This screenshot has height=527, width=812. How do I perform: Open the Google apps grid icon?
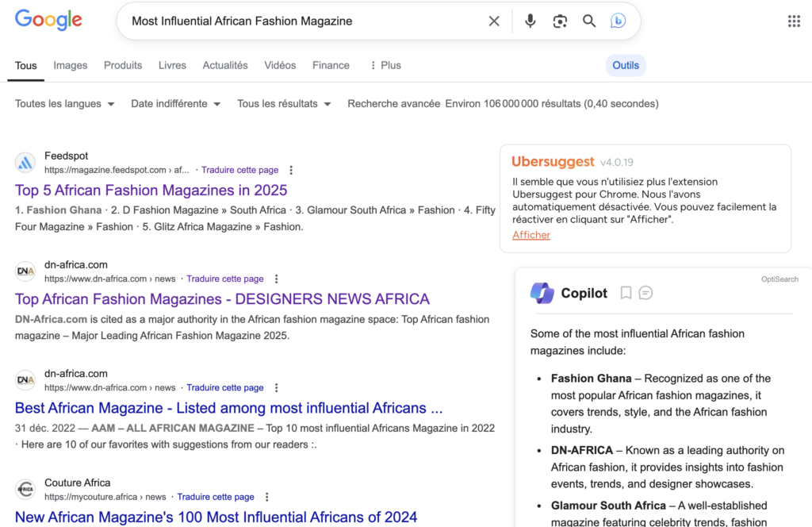coord(794,21)
